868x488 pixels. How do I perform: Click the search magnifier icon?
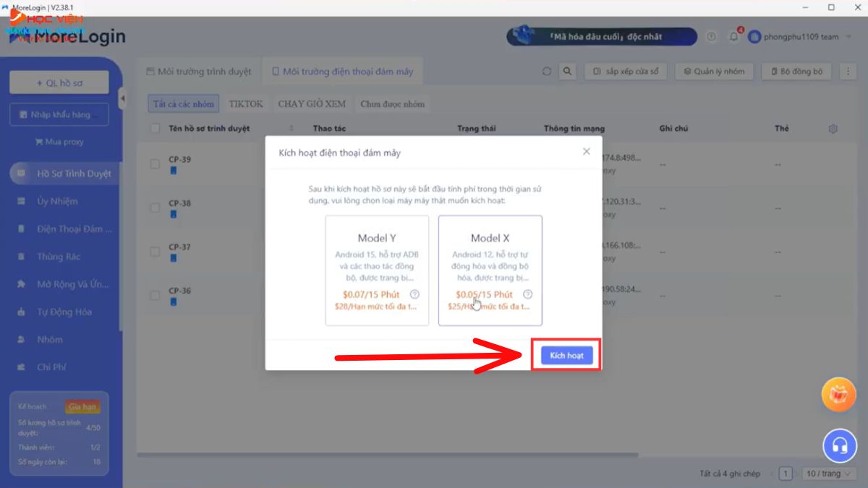[x=568, y=72]
